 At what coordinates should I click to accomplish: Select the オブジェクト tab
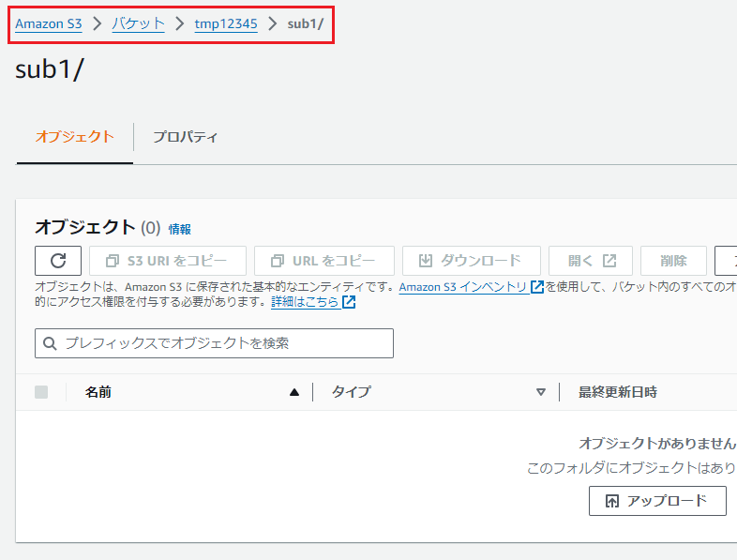75,137
